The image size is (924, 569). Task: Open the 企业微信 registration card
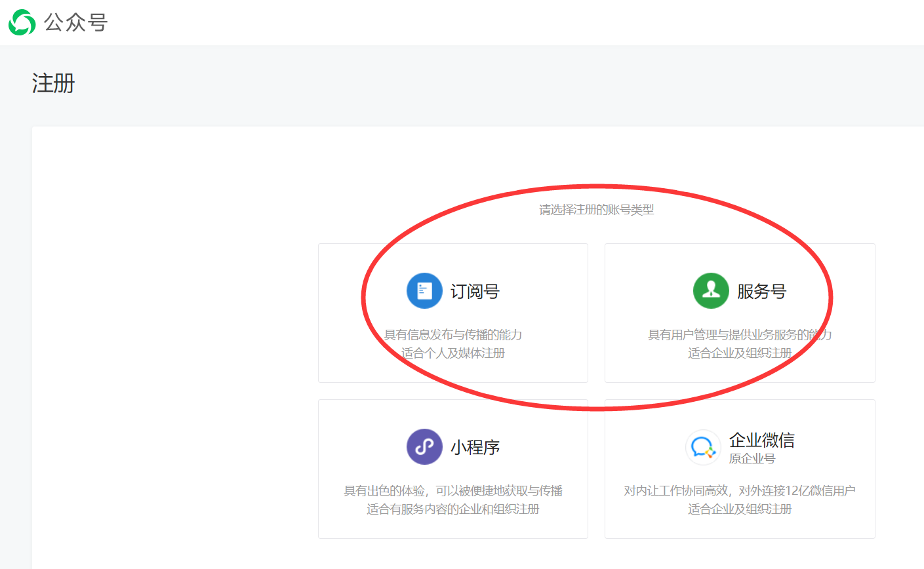(739, 469)
